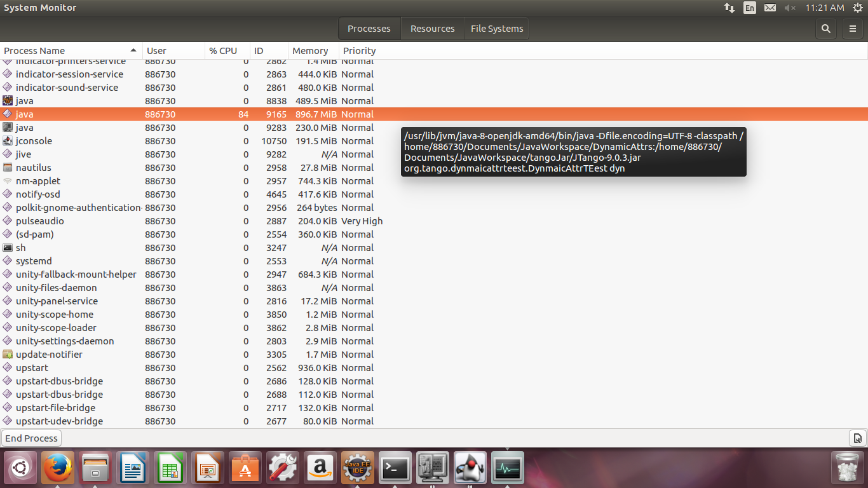Click the nautilus process icon
This screenshot has width=868, height=488.
8,168
